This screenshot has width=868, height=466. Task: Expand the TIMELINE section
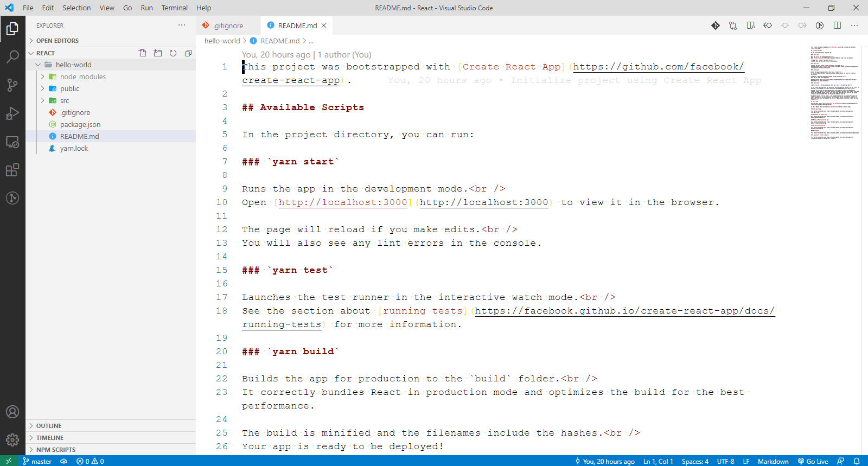point(111,438)
